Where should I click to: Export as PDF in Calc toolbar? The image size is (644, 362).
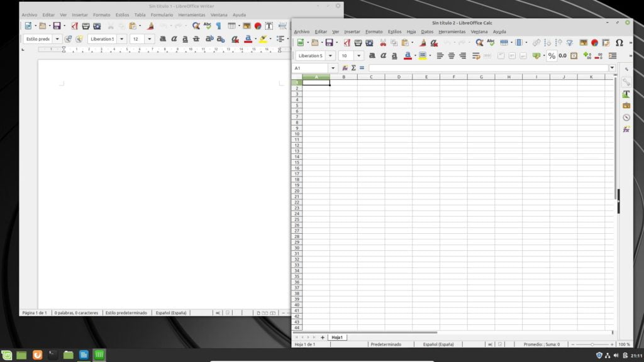click(x=347, y=43)
